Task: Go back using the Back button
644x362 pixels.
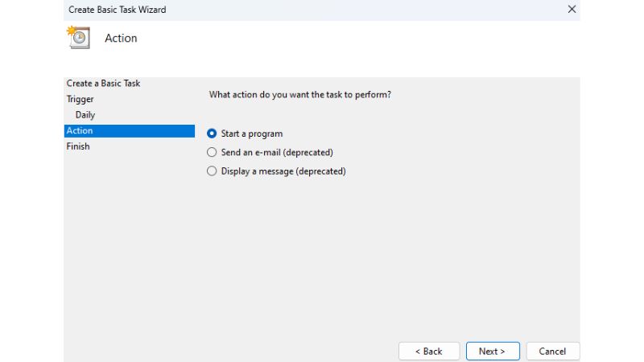Action: [429, 352]
